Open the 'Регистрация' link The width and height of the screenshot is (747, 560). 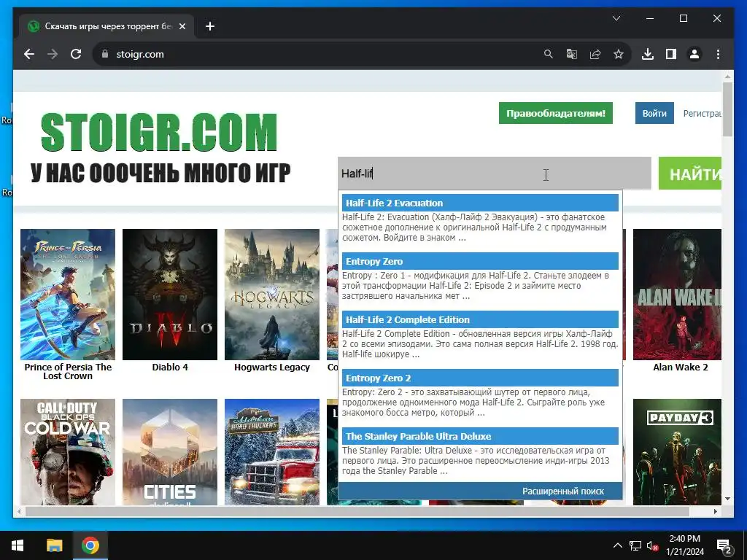(x=703, y=113)
